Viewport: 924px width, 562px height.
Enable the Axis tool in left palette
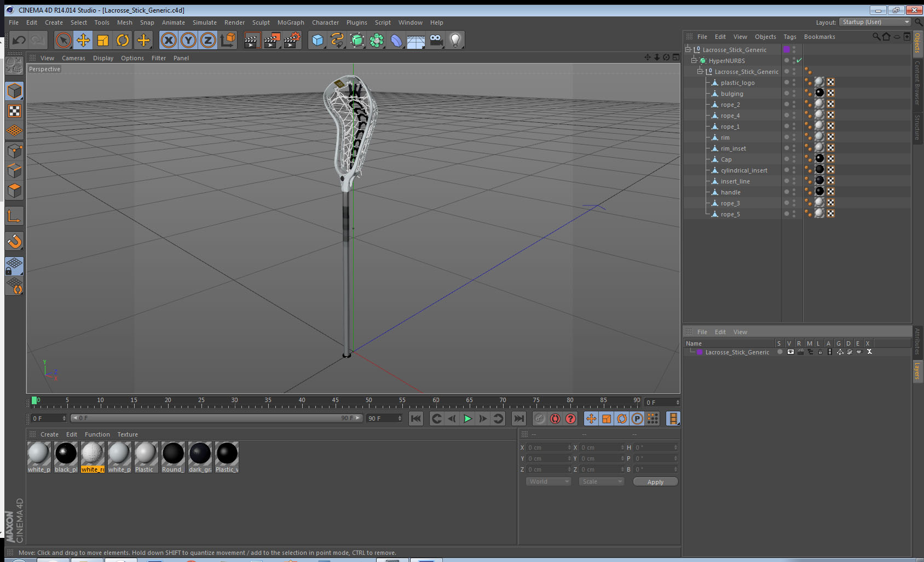[x=14, y=216]
